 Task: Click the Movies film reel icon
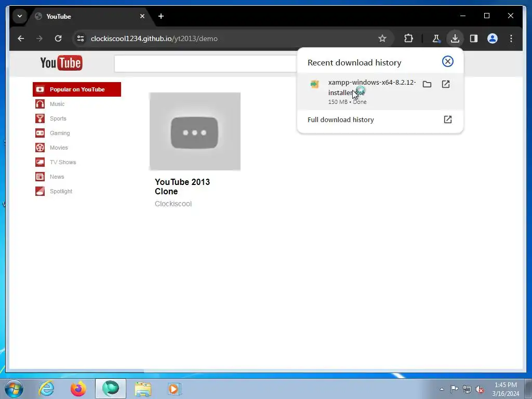pyautogui.click(x=40, y=148)
